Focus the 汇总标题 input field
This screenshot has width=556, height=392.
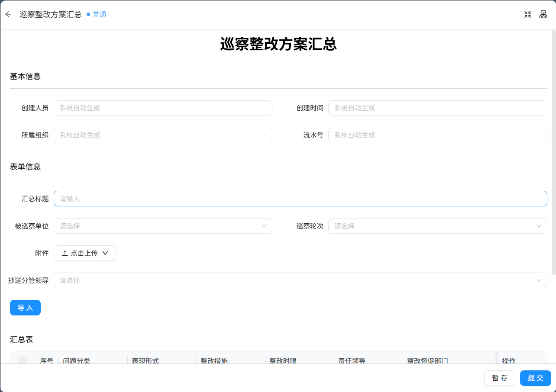coord(300,199)
